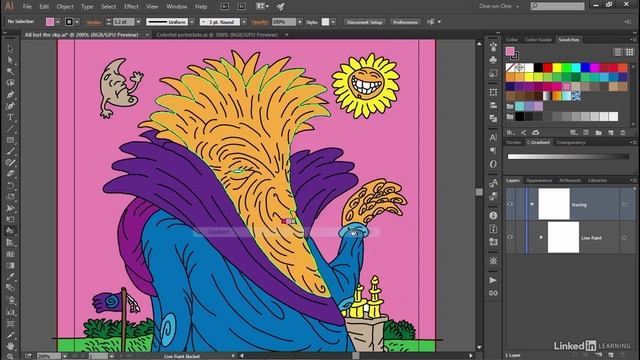Expand the Live Paint sublayer triangle

click(x=541, y=238)
